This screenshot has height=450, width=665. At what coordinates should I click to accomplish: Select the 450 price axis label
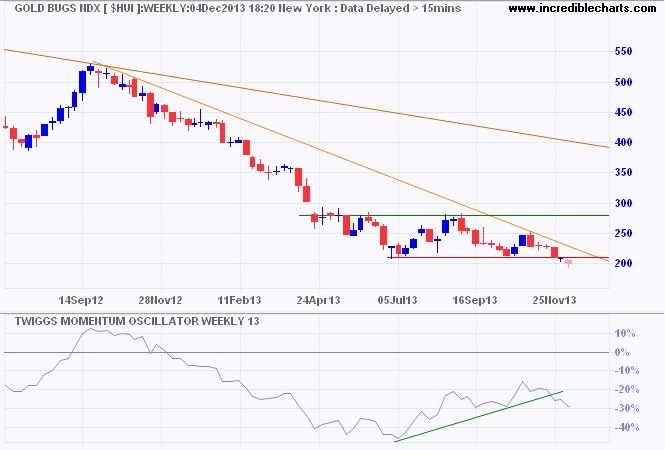pyautogui.click(x=623, y=112)
